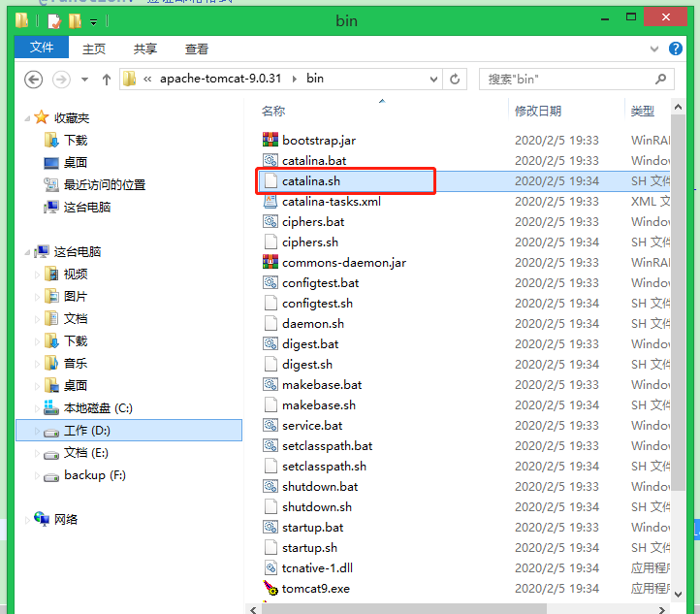Switch to the 主页 ribbon tab
Screen dimensions: 700x614
(x=94, y=48)
